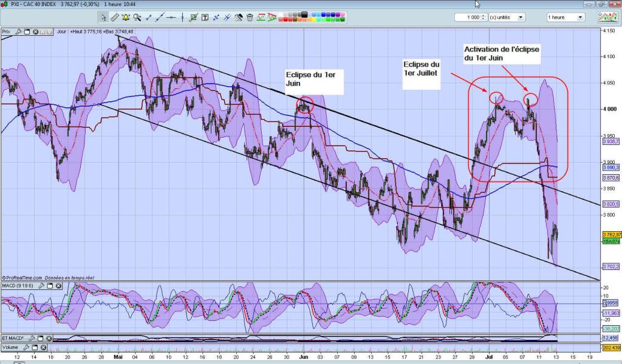Close the Volume indicator panel
Screen dimensions: 622x364
(44, 347)
